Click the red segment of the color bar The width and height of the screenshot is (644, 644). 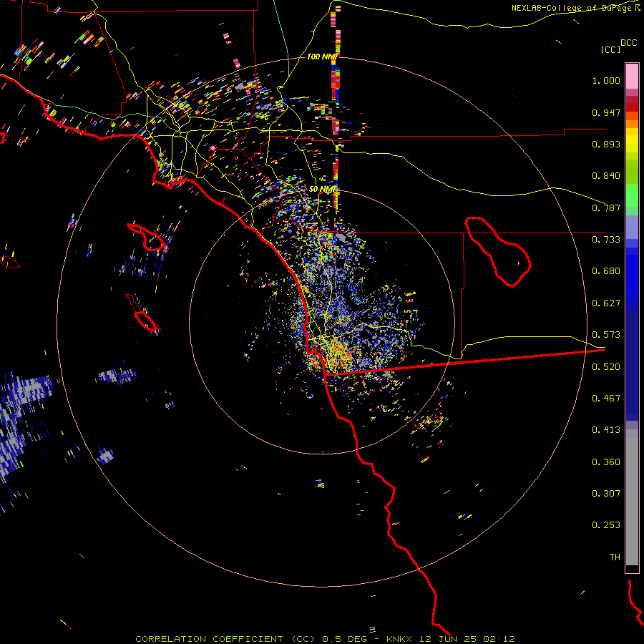click(x=632, y=107)
